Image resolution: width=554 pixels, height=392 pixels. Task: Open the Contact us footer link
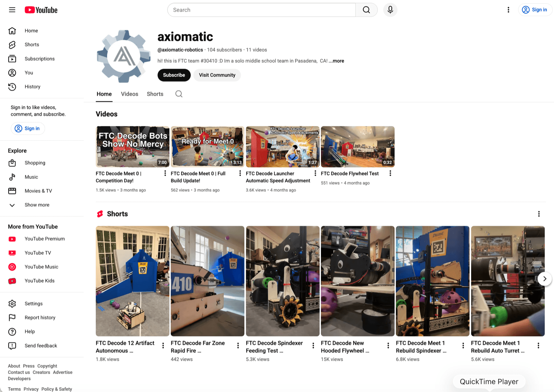click(x=19, y=372)
